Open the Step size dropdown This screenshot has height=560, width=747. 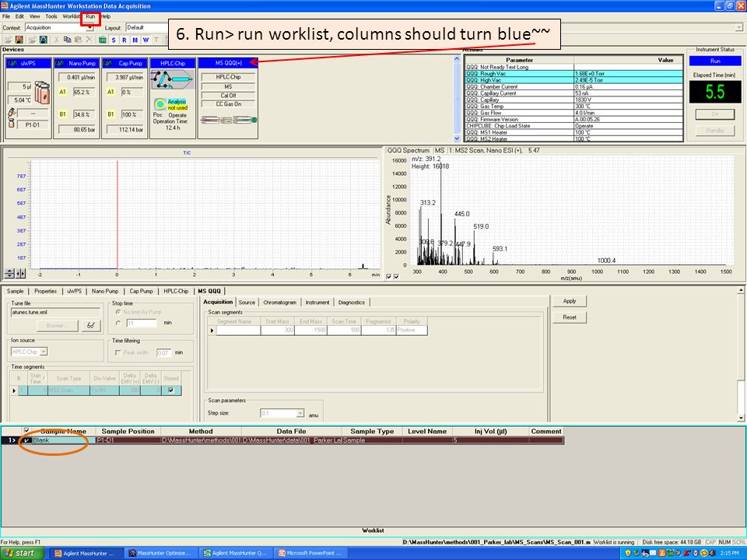click(x=282, y=413)
